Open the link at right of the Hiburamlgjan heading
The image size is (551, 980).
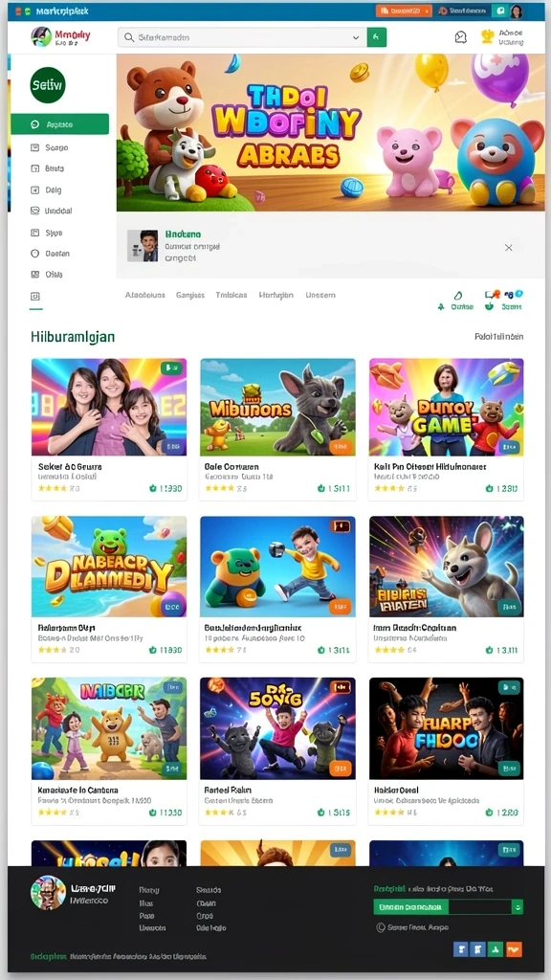click(x=499, y=337)
